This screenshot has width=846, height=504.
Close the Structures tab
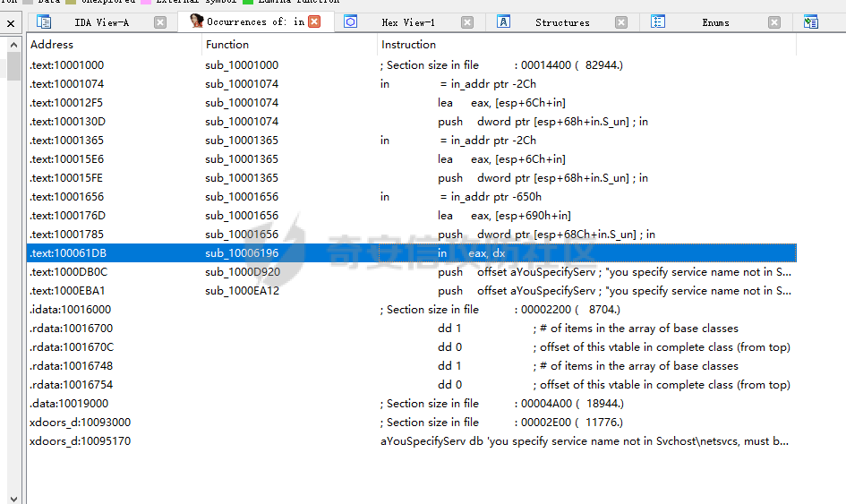(x=621, y=22)
